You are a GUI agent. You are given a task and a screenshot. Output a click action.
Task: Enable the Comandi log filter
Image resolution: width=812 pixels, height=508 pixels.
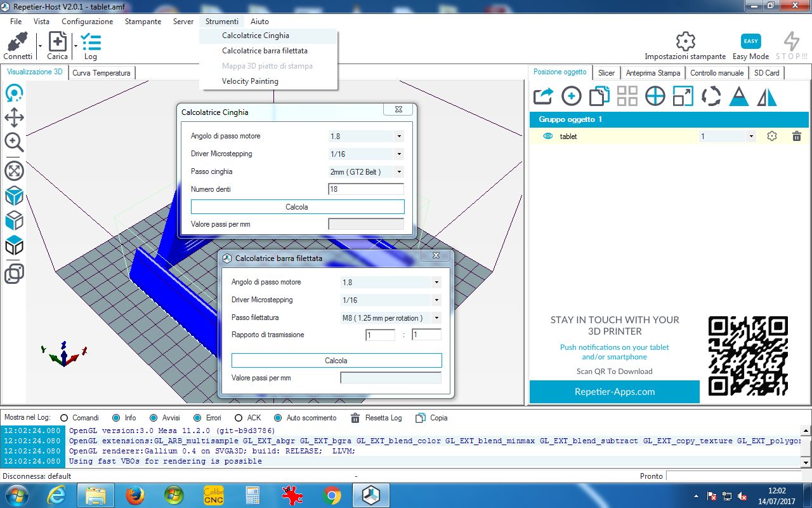[64, 418]
